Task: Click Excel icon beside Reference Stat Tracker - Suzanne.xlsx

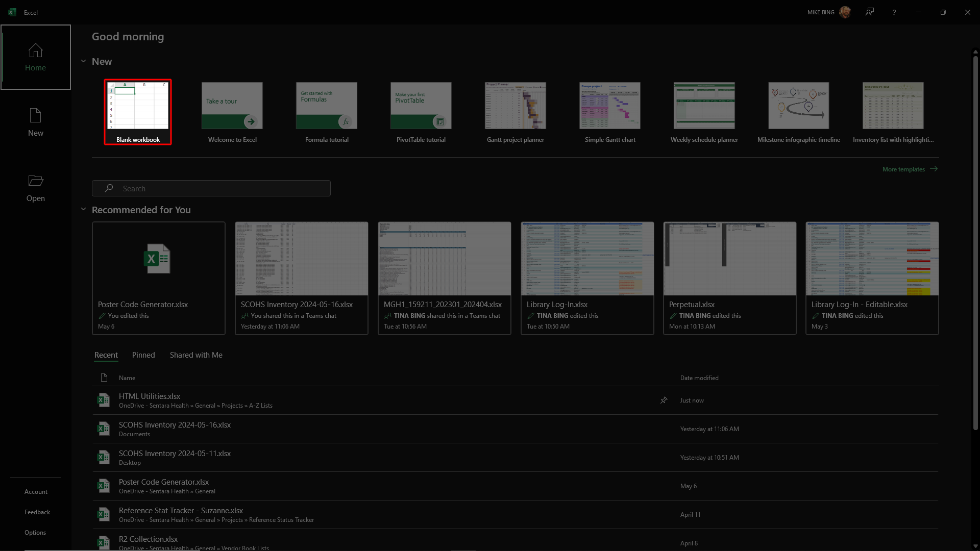Action: tap(104, 514)
